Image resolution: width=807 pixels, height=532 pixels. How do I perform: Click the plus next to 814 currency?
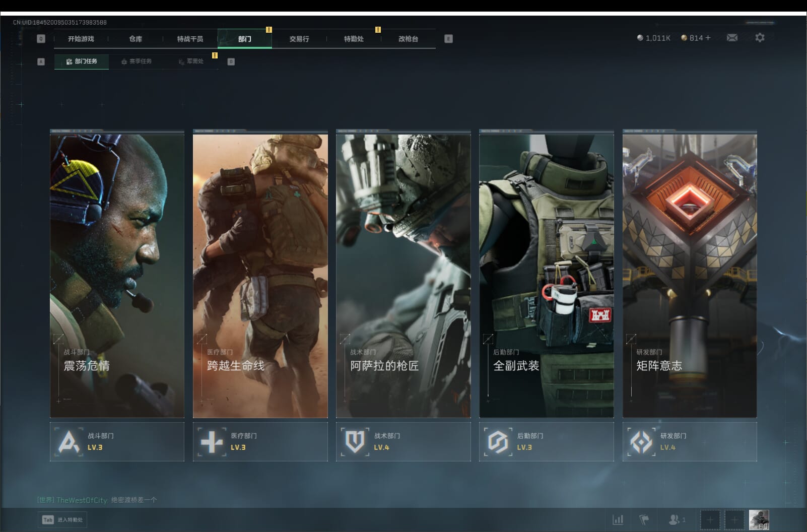pos(708,38)
